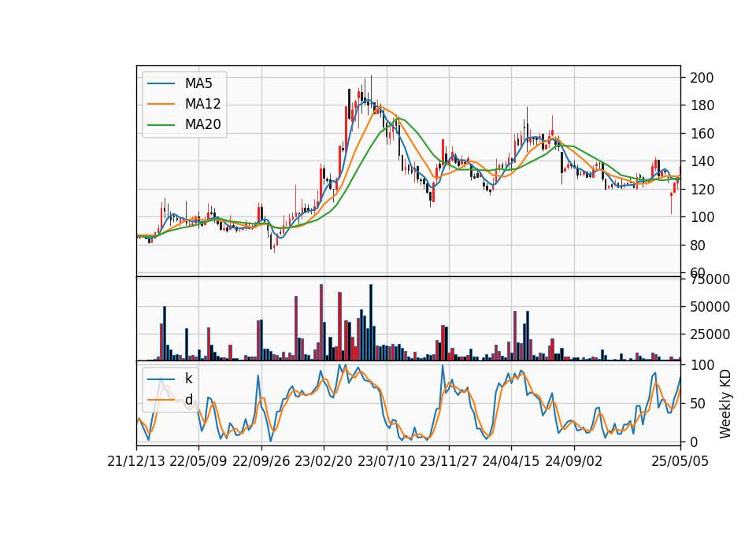
Task: Click the 50000 volume axis label
Action: click(x=710, y=306)
